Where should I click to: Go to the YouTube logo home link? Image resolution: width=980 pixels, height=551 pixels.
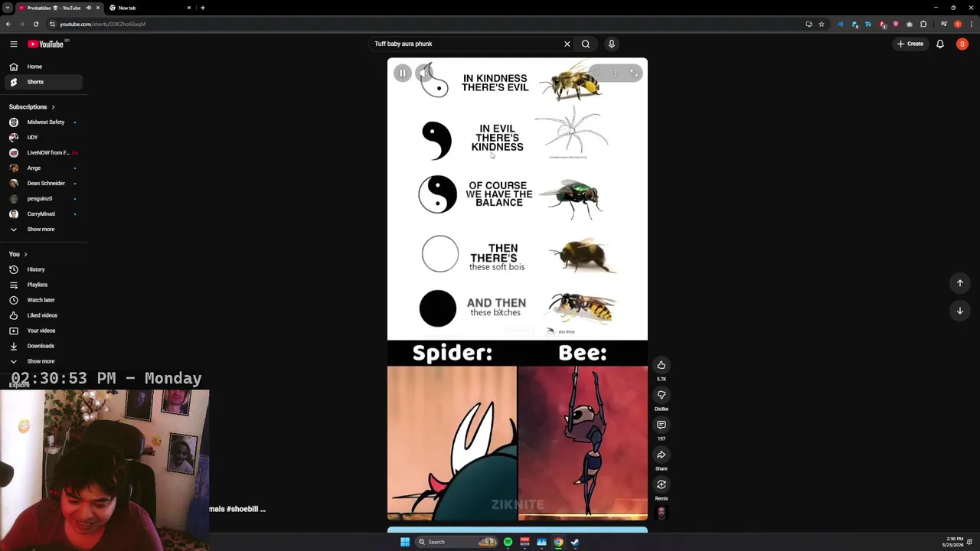tap(46, 44)
